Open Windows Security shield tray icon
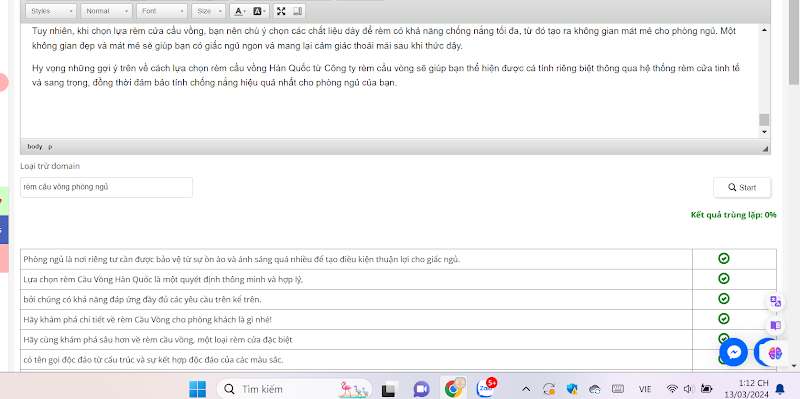Viewport: 800px width, 399px height. pyautogui.click(x=572, y=389)
